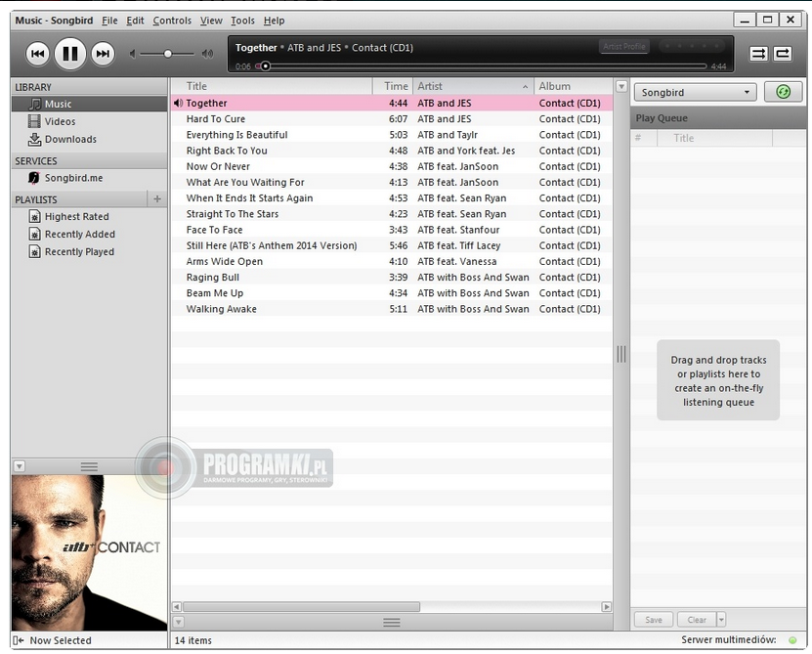This screenshot has height=654, width=812.
Task: Open the column picker dropdown arrow
Action: (621, 87)
